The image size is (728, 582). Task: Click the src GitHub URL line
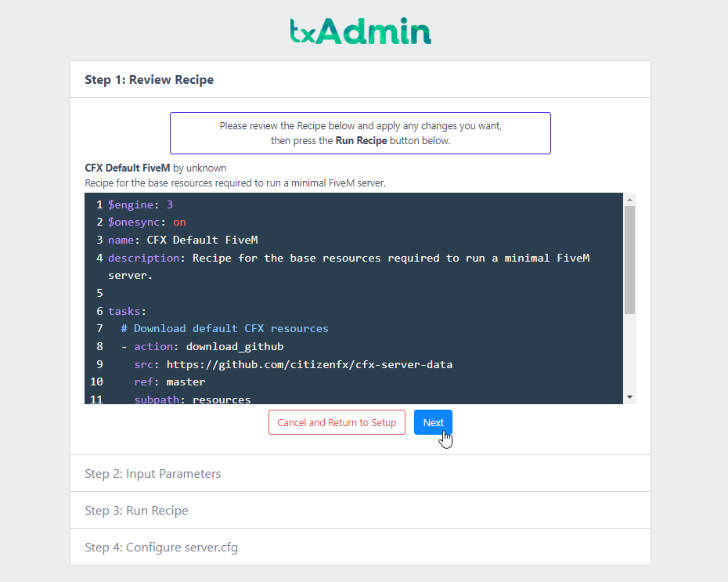pos(294,364)
